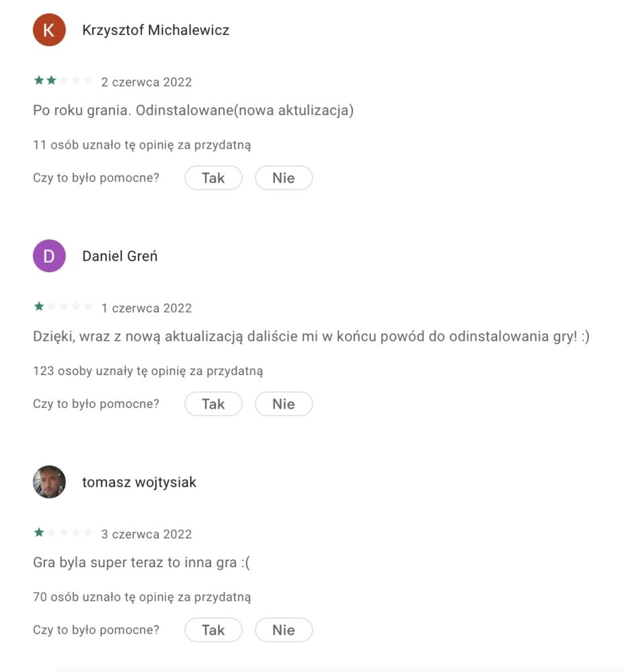Choose Nie for tomasz wojtysiak's review

(x=284, y=630)
